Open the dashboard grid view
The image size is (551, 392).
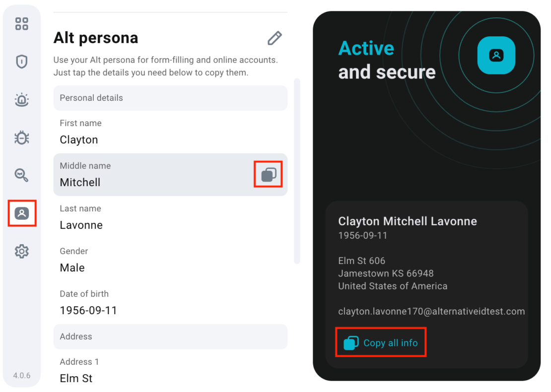coord(22,23)
